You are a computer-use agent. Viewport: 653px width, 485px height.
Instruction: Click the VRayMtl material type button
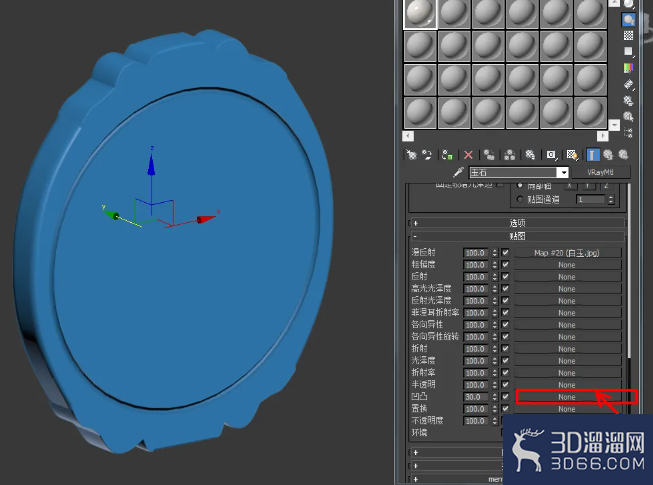point(601,172)
